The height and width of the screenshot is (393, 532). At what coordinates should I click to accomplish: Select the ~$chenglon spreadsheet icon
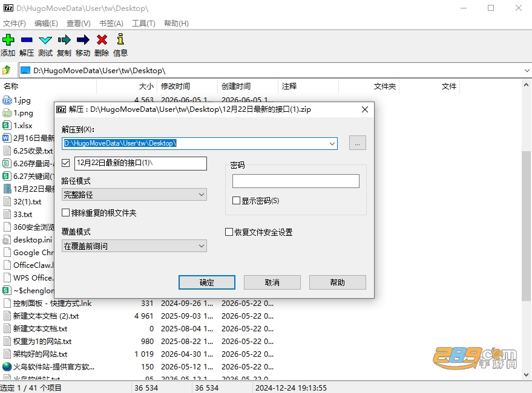coord(7,290)
